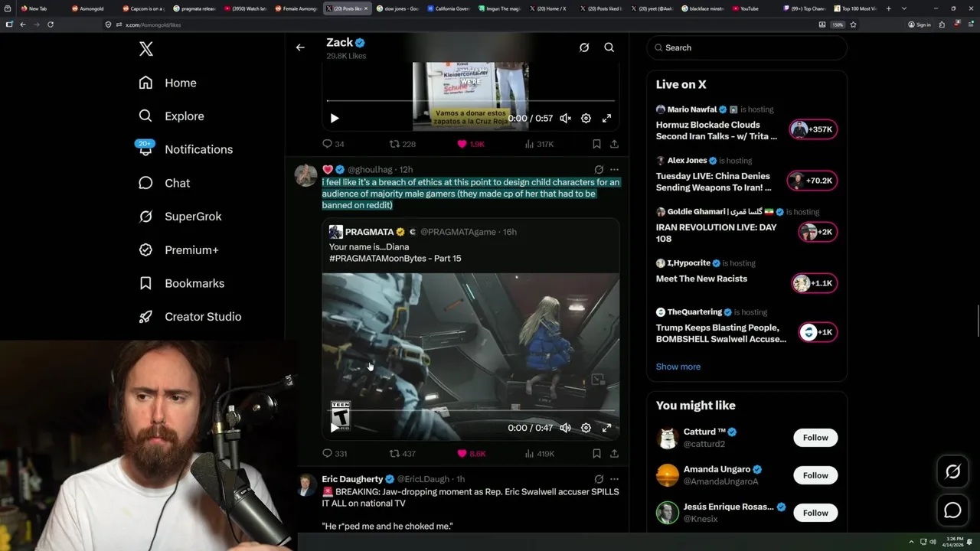Open the IRAN REVOLUTION LIVE: DAY 108 broadcast
Viewport: 980px width, 551px height.
(x=716, y=233)
